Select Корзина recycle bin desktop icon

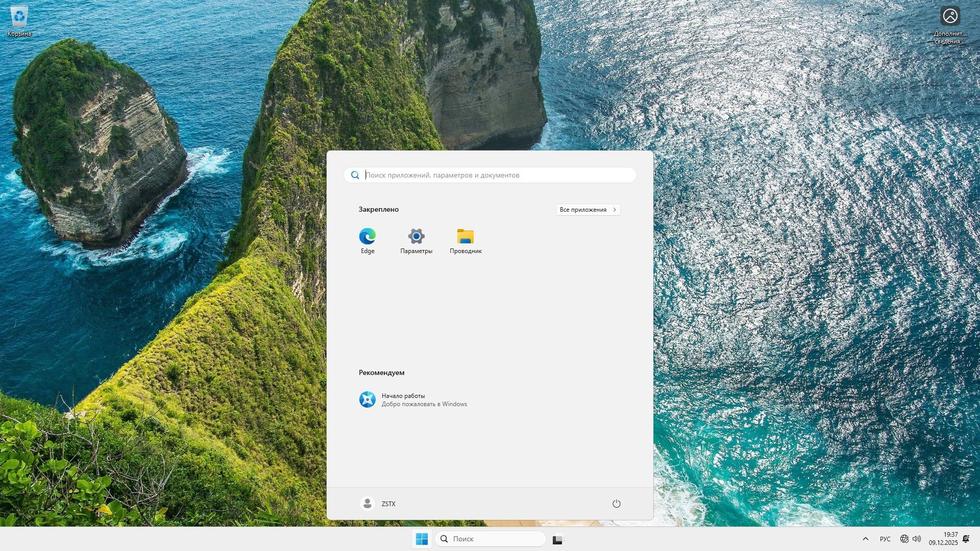tap(19, 21)
